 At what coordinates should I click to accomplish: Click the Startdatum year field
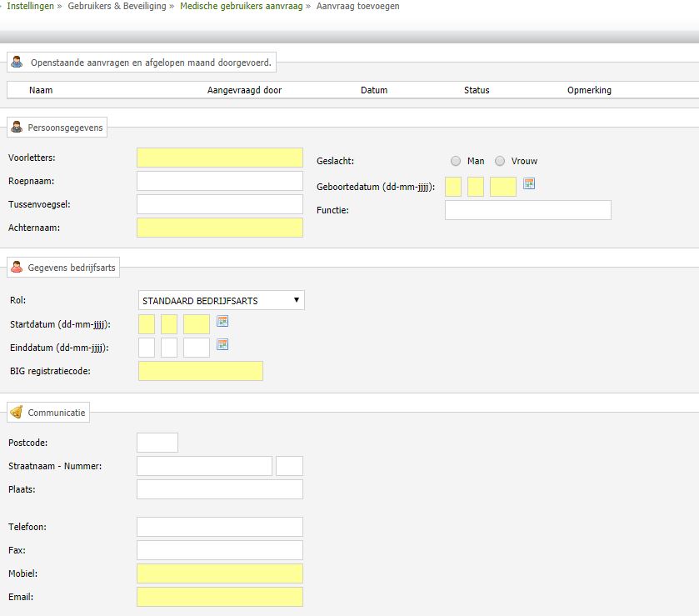point(197,324)
